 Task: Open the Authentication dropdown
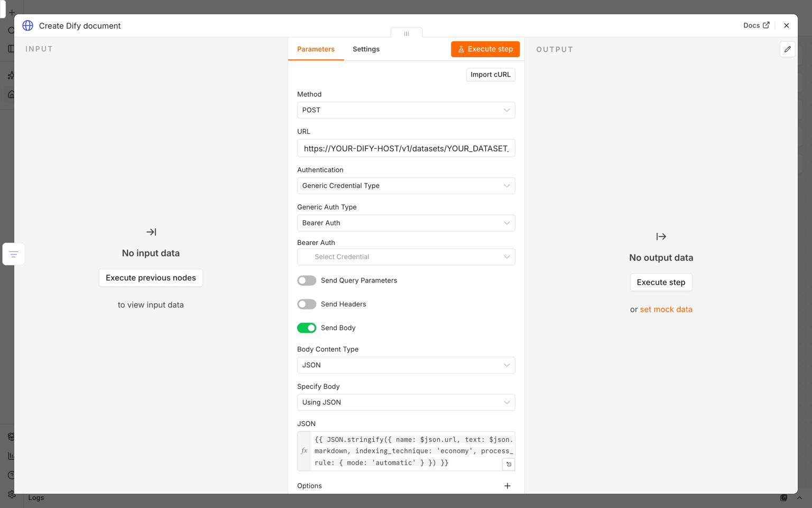point(406,186)
